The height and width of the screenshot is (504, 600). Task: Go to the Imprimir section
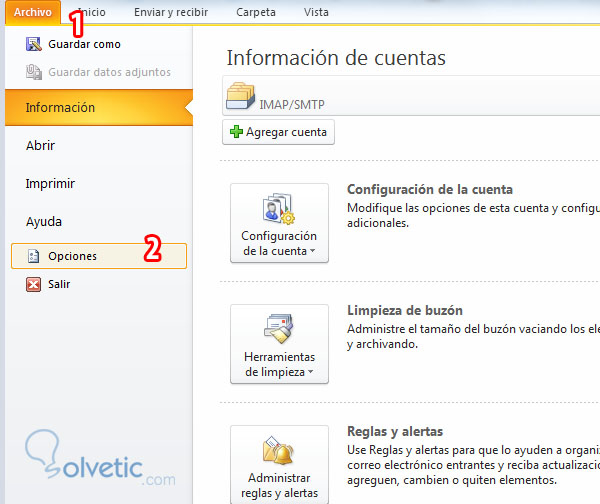[50, 184]
